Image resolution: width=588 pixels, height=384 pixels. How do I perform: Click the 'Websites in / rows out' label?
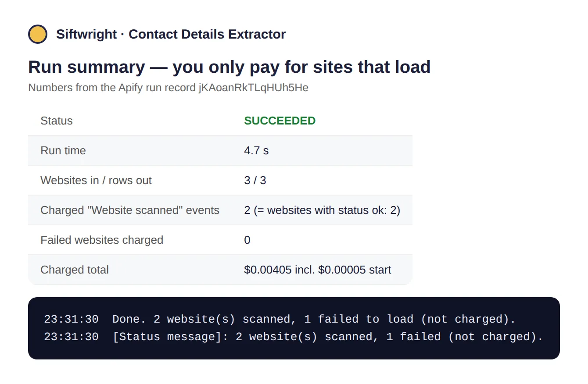(96, 180)
